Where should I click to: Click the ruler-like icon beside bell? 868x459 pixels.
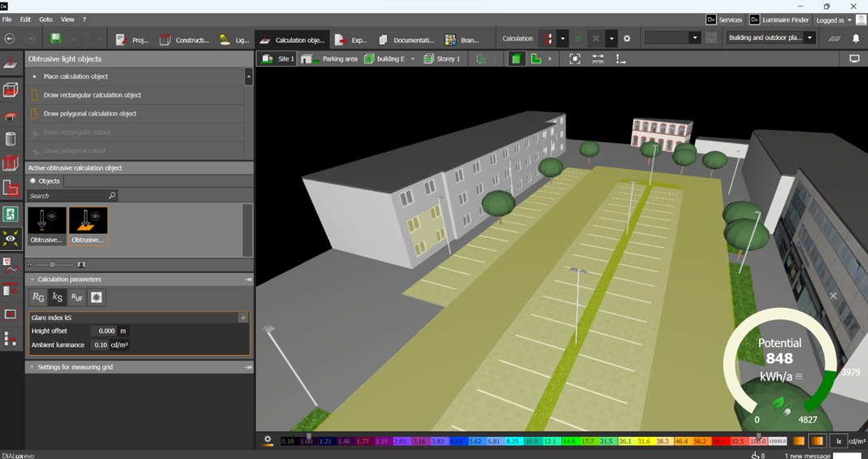pos(834,39)
